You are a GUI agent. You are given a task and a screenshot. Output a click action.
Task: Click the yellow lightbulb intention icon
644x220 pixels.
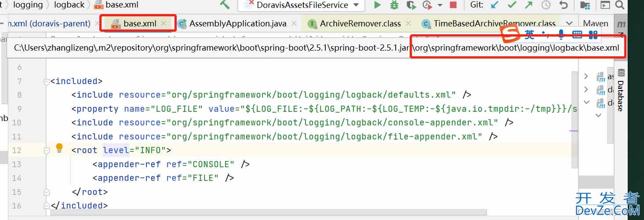click(x=59, y=148)
